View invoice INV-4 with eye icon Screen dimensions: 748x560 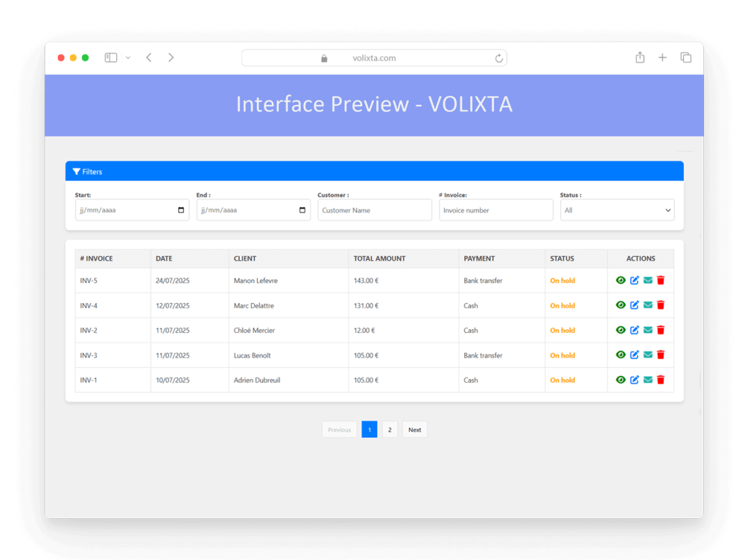coord(621,305)
